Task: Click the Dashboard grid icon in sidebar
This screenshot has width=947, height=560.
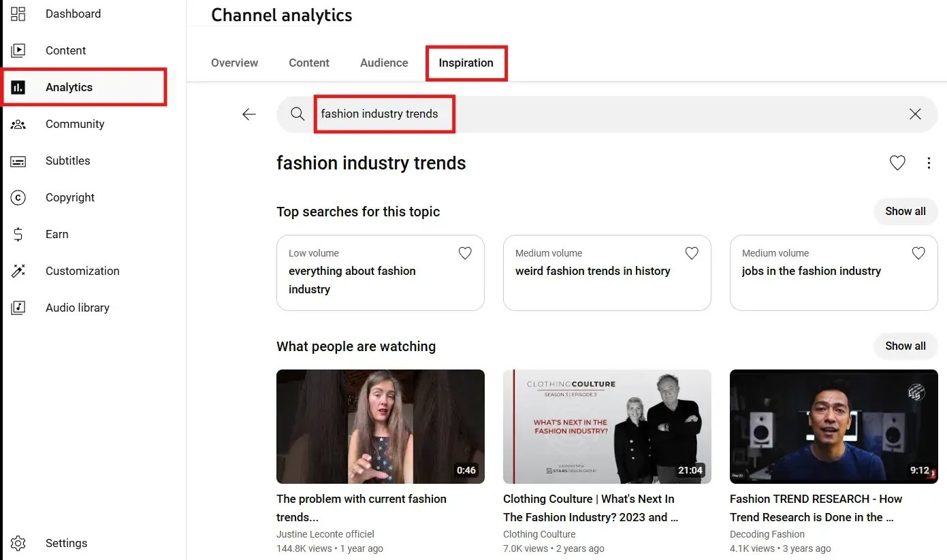Action: click(18, 14)
